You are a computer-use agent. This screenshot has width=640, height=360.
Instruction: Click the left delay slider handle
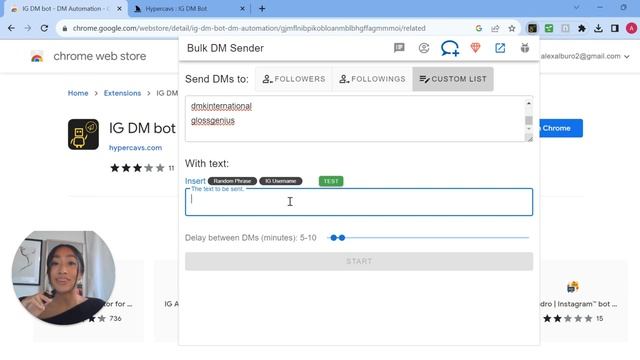pyautogui.click(x=334, y=238)
